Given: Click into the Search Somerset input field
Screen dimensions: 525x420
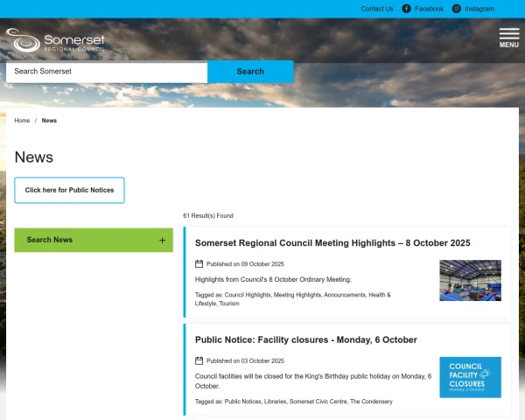Looking at the screenshot, I should (x=106, y=72).
